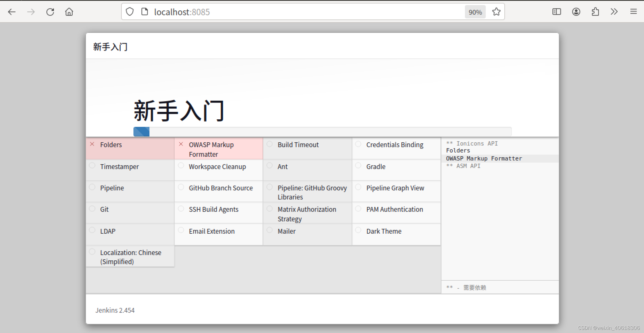The height and width of the screenshot is (333, 644).
Task: Click the status circle for GitHub Branch Source
Action: pyautogui.click(x=181, y=187)
